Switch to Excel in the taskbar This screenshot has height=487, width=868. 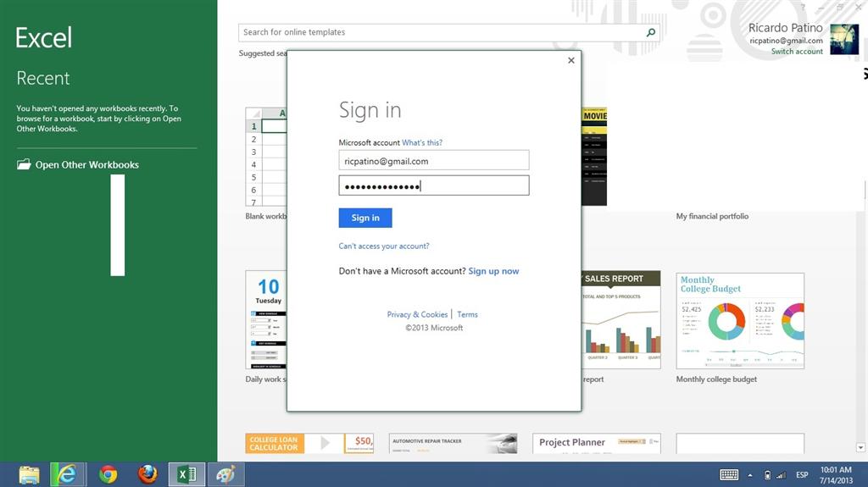coord(186,475)
